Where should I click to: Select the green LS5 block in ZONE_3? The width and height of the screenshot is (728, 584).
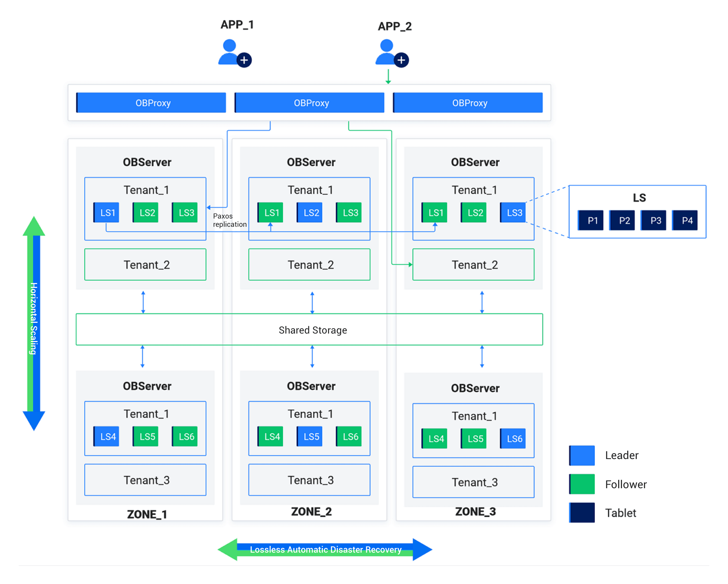[x=474, y=438]
